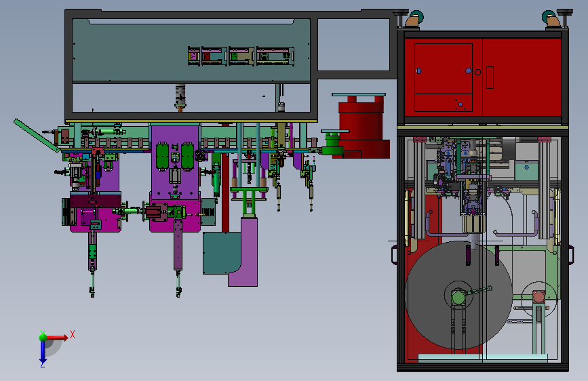Select the left red cabinet door panel
The image size is (588, 381).
[x=444, y=78]
